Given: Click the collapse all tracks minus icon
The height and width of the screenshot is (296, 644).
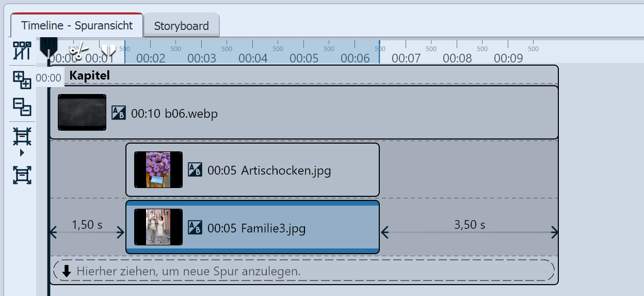Looking at the screenshot, I should [x=22, y=107].
